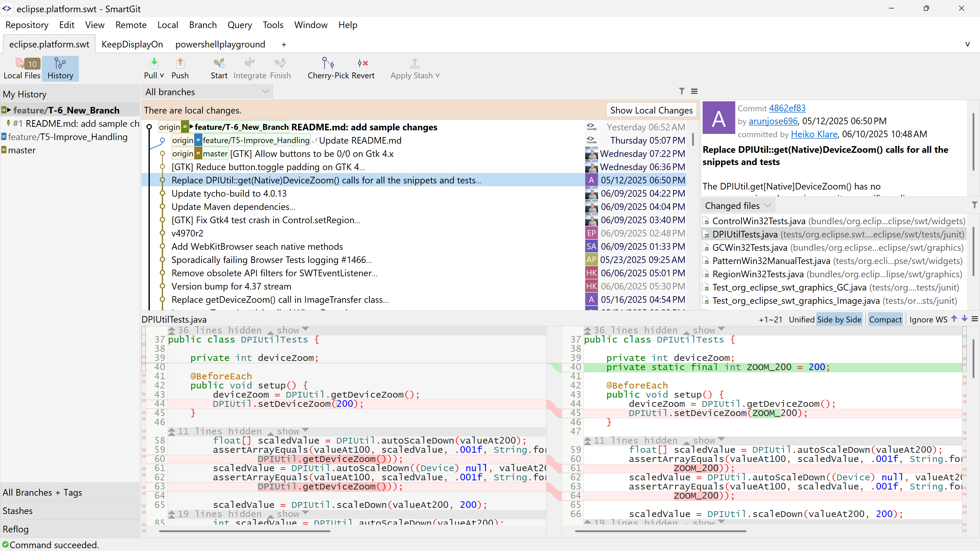The height and width of the screenshot is (551, 980).
Task: Select RegionWin32Tests.java in changed files
Action: (834, 274)
